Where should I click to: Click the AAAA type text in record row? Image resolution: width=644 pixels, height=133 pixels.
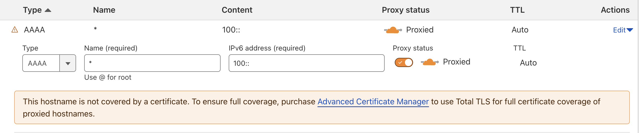point(34,30)
